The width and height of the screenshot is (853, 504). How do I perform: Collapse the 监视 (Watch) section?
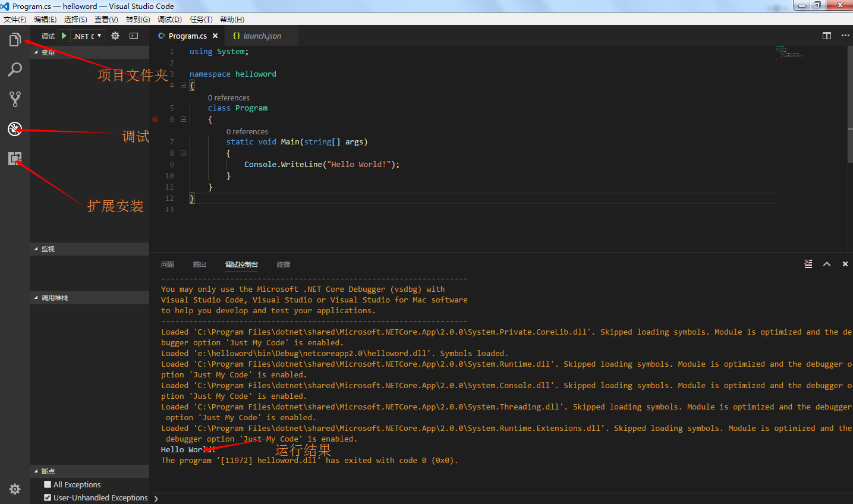[x=89, y=249]
